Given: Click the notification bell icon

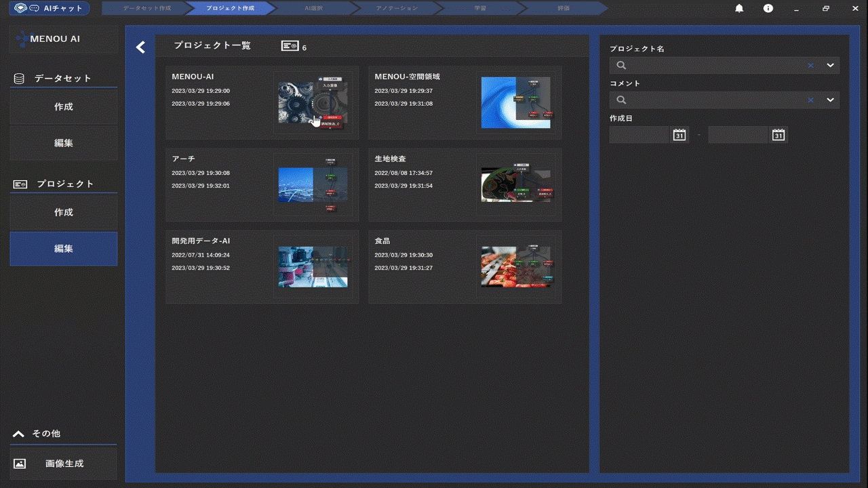Looking at the screenshot, I should (x=739, y=8).
